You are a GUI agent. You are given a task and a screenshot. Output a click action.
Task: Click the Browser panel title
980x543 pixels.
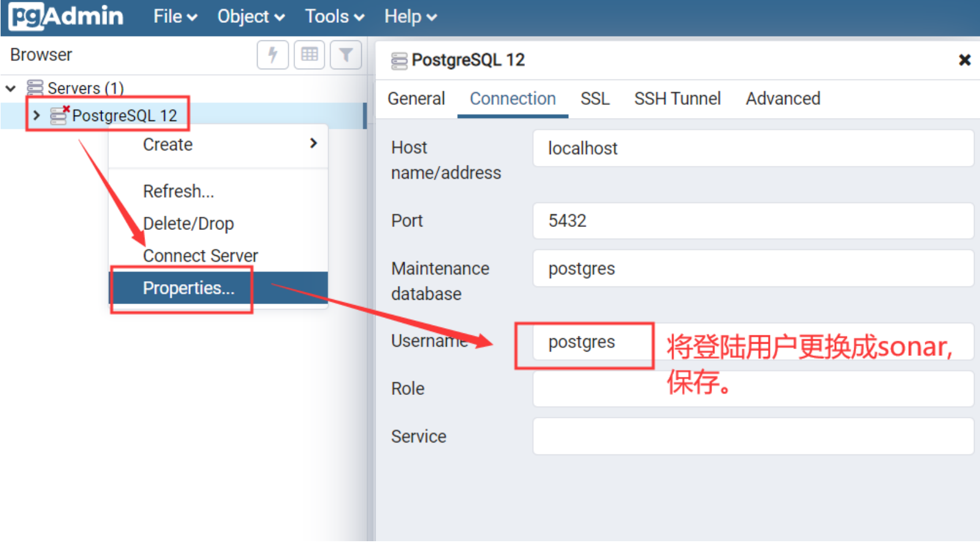point(41,55)
